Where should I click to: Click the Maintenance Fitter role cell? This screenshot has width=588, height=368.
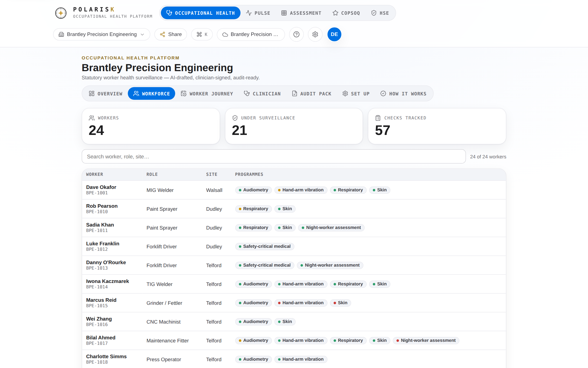(x=167, y=340)
